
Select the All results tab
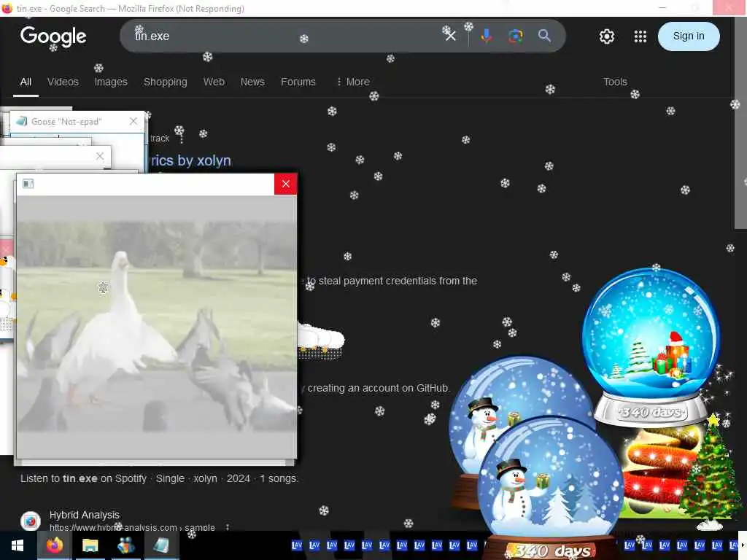26,82
